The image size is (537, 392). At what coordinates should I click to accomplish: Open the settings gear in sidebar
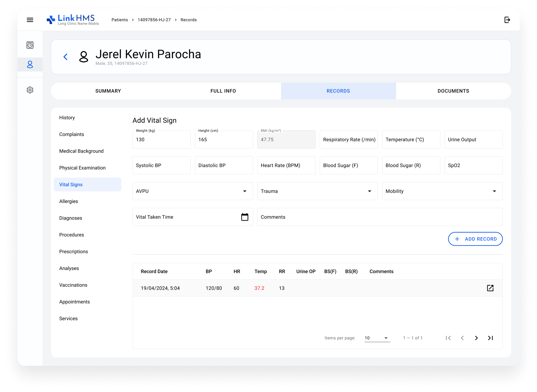point(30,90)
